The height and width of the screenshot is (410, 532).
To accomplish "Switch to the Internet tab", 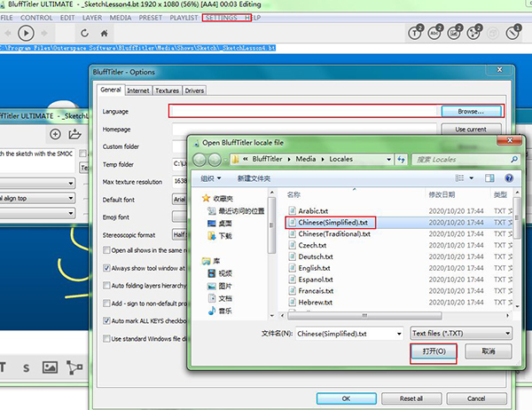I will (137, 91).
